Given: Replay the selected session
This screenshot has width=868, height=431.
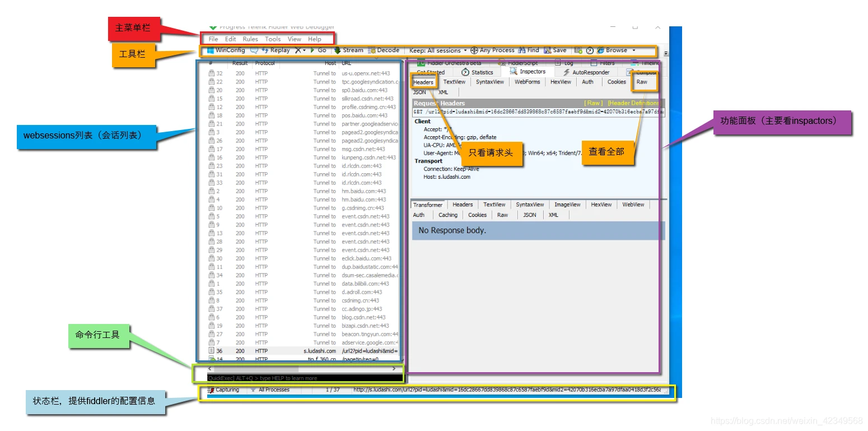Looking at the screenshot, I should point(276,50).
